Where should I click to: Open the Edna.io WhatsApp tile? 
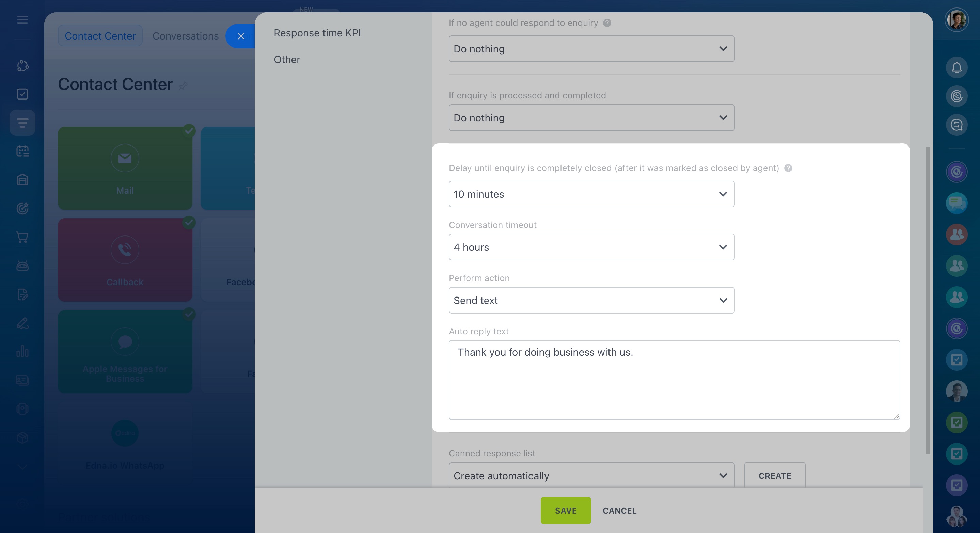coord(125,443)
